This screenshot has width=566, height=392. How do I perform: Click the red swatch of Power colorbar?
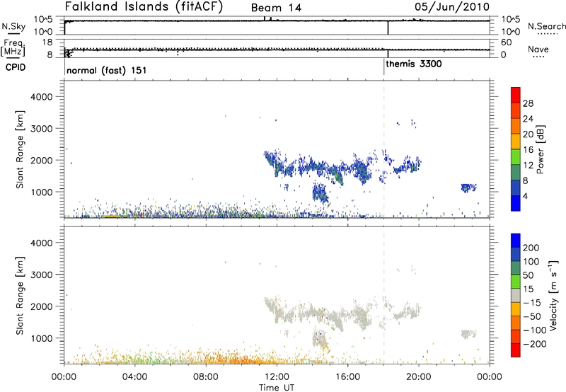[x=516, y=95]
